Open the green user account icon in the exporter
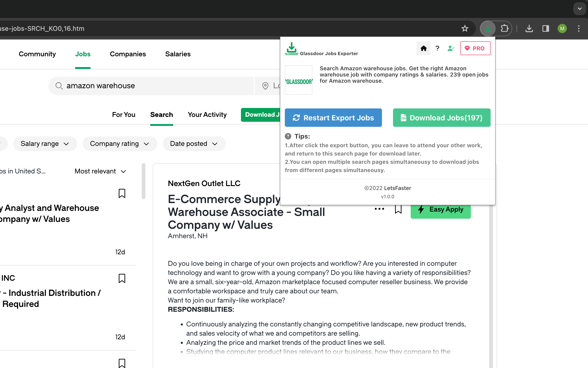This screenshot has height=368, width=588. 451,48
